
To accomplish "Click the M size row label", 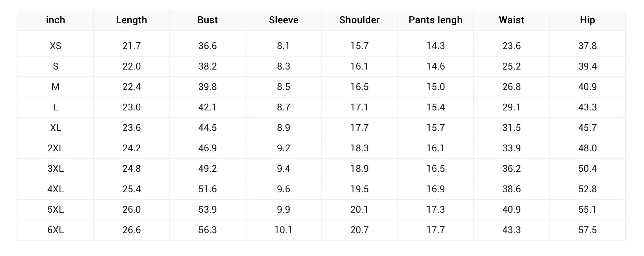I will point(56,87).
